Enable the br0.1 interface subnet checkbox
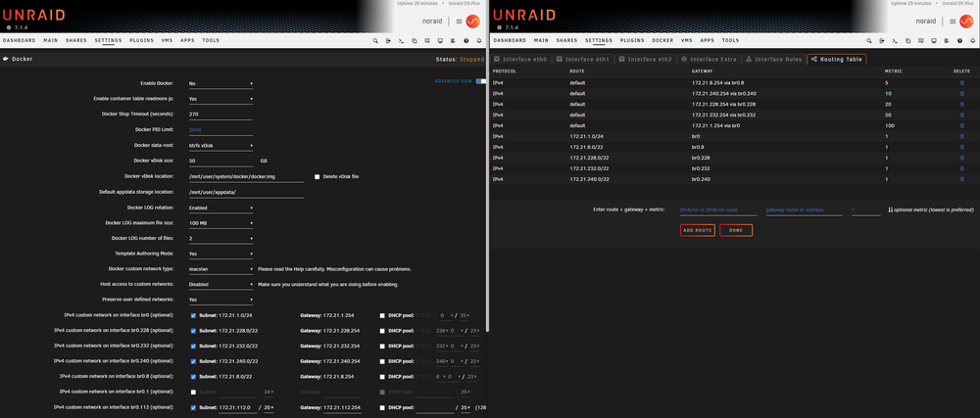Screen dimensions: 980x418 click(x=193, y=392)
